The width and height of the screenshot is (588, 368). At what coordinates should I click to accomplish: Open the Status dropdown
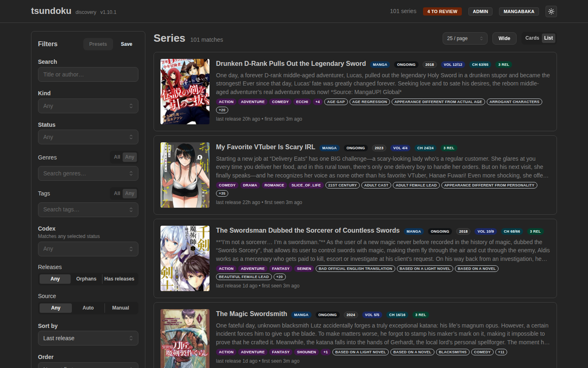88,137
